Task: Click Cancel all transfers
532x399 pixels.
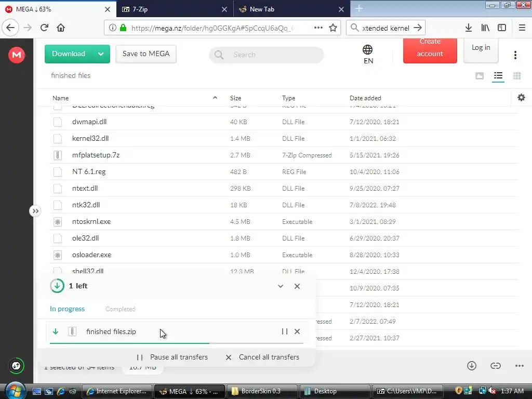Action: pyautogui.click(x=262, y=357)
